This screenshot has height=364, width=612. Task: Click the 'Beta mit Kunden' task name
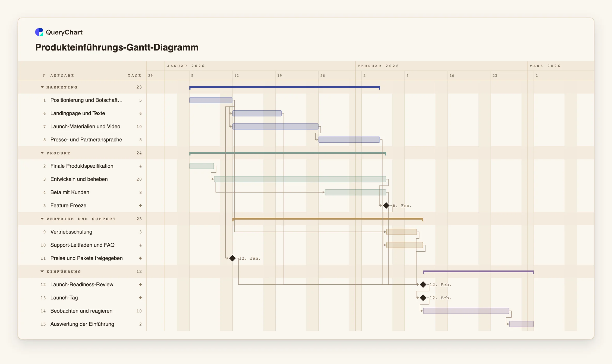tap(70, 192)
